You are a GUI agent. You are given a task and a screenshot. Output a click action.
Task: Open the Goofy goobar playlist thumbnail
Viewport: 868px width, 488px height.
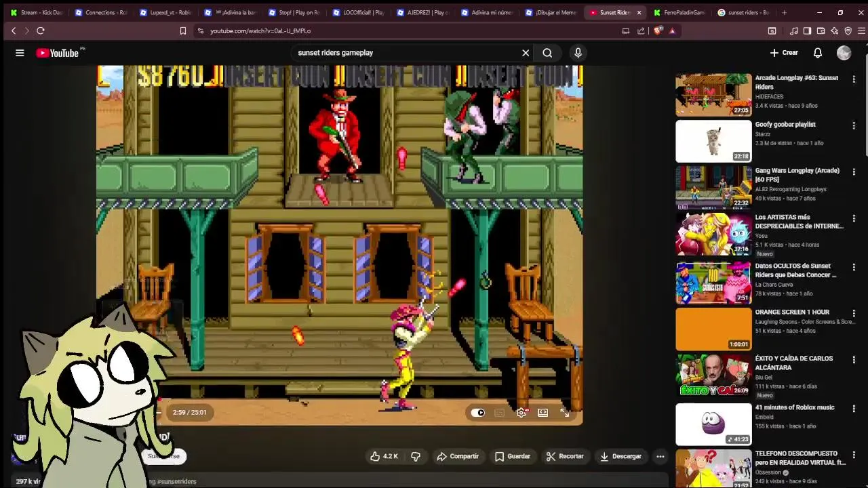coord(713,141)
